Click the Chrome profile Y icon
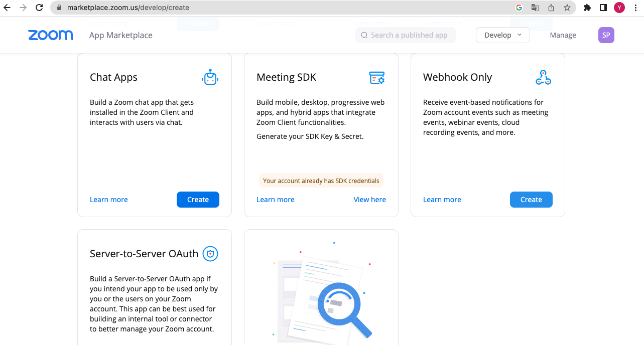644x345 pixels. coord(619,8)
